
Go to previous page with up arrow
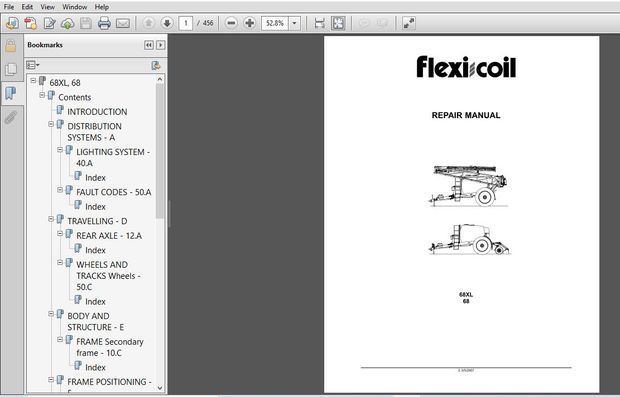coord(148,23)
